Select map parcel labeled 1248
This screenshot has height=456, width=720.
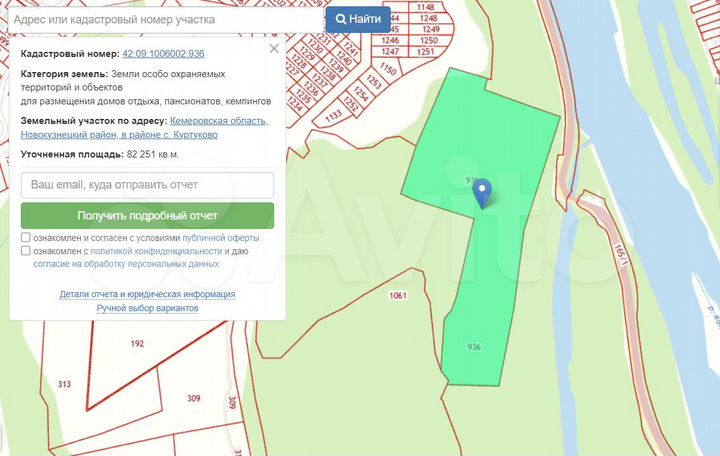(428, 18)
